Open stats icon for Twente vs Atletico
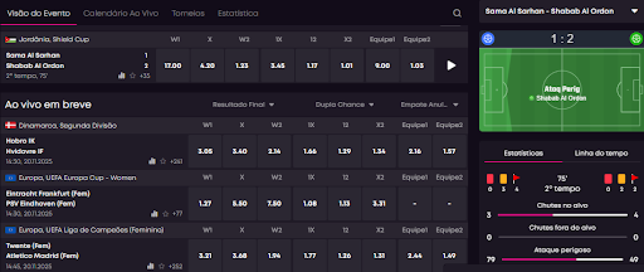This screenshot has width=644, height=272. pos(151,266)
